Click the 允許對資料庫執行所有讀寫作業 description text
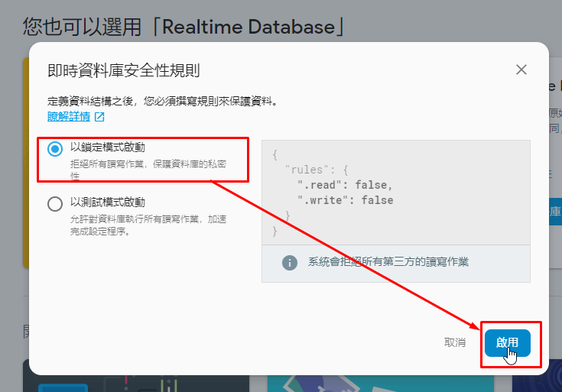The image size is (562, 392). tap(148, 225)
